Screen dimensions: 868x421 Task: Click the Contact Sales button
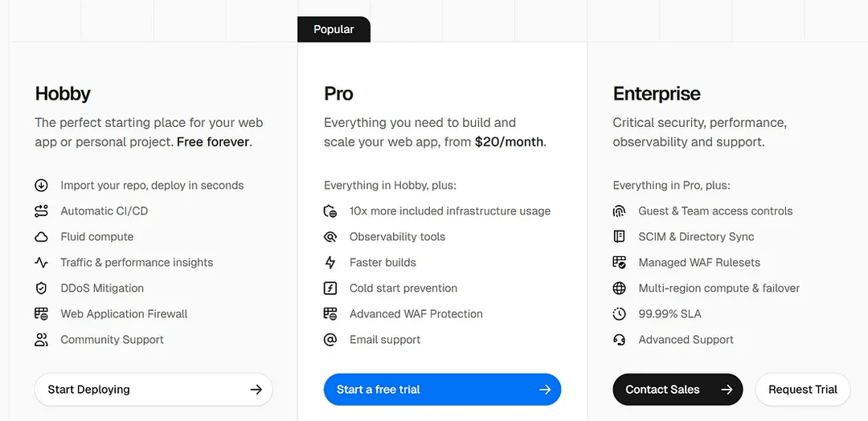pos(678,390)
